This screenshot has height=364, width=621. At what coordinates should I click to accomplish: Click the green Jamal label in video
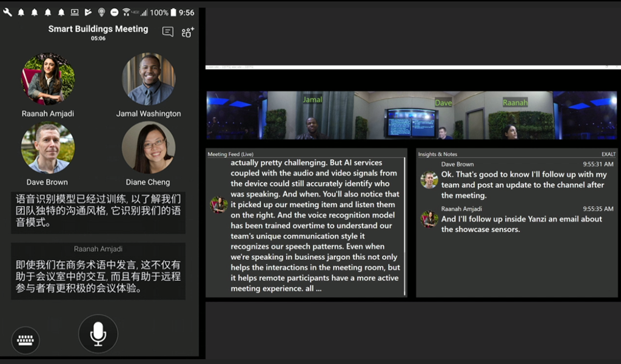tap(312, 100)
